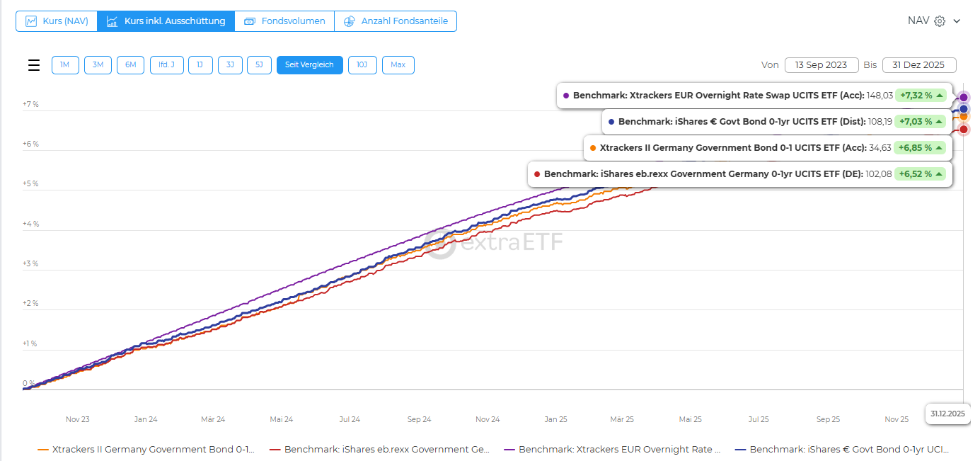Click the green arrow in +7,32 % badge
This screenshot has width=980, height=461.
pos(939,95)
